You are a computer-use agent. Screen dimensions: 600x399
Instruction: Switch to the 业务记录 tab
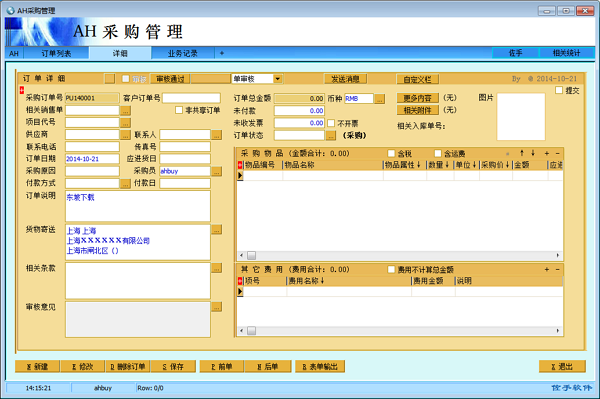(183, 53)
